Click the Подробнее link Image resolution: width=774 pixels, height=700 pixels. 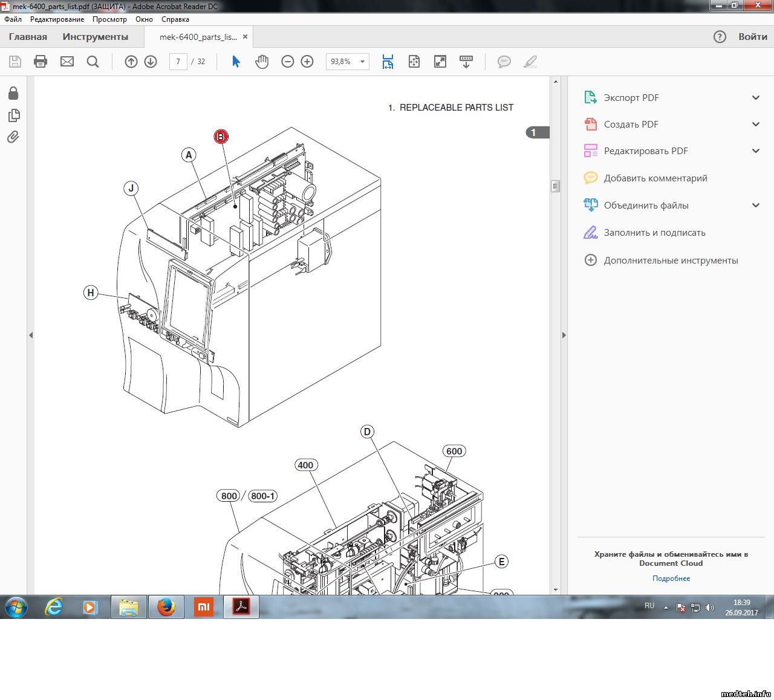coord(671,578)
